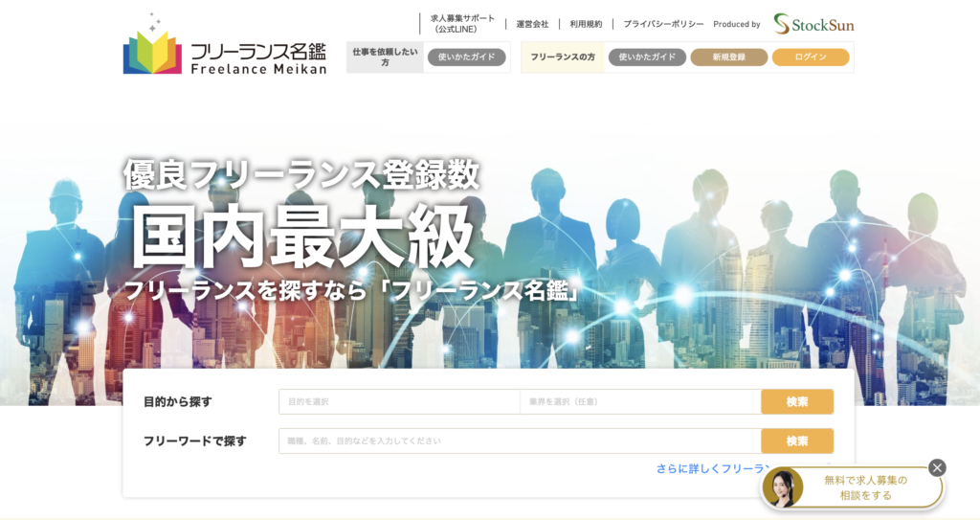Open 使いかたガイド beside フリーランスの方

[x=647, y=57]
